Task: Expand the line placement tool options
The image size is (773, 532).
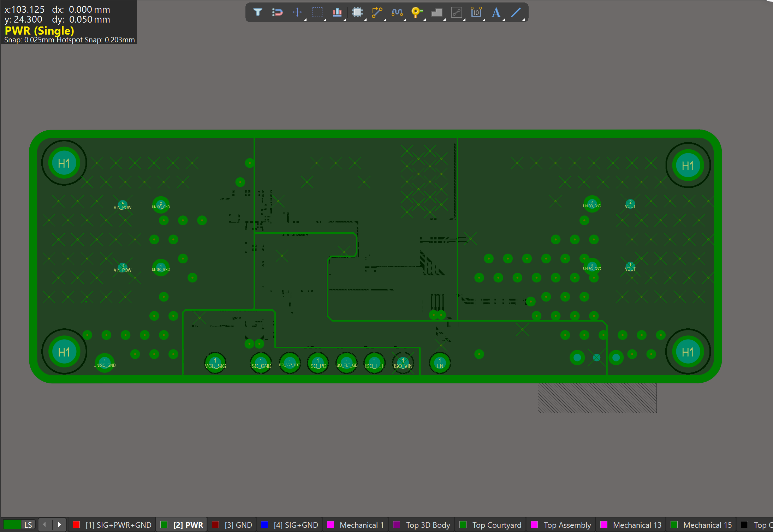Action: click(x=524, y=20)
